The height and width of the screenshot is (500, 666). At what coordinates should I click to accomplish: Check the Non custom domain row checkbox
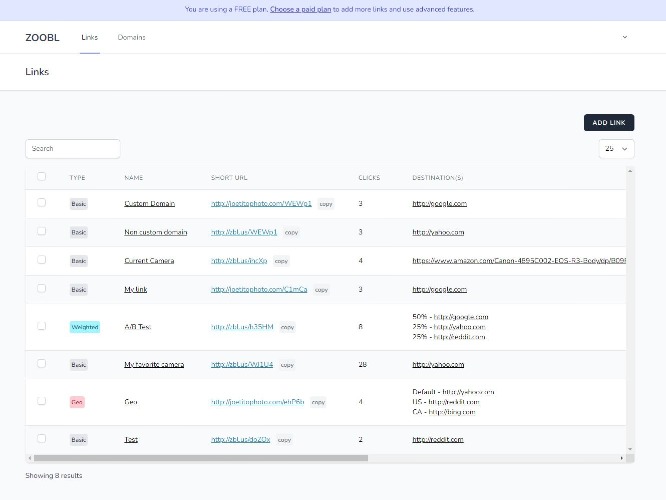41,231
